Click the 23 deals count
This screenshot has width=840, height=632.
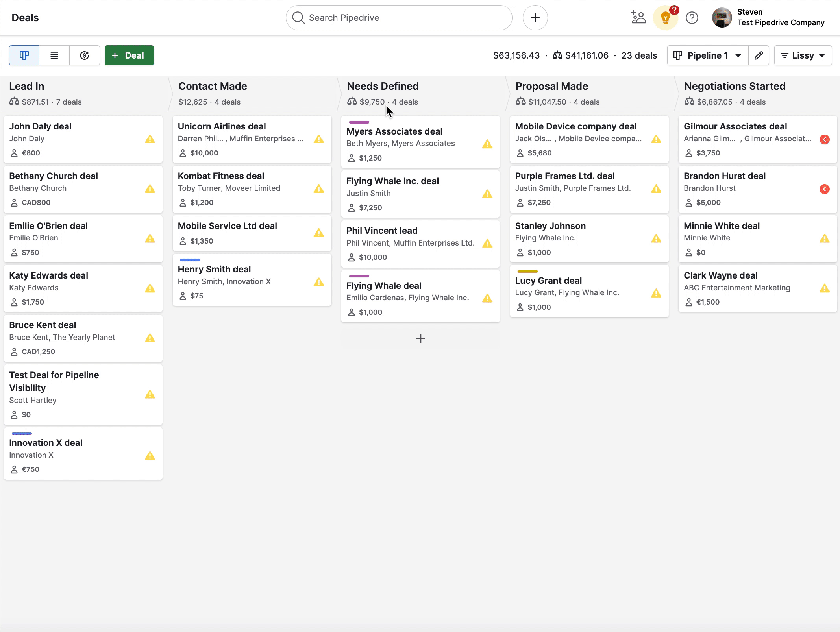tap(639, 55)
